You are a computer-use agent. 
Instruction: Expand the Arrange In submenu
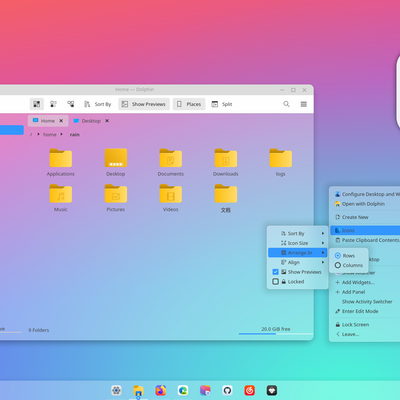coord(298,253)
